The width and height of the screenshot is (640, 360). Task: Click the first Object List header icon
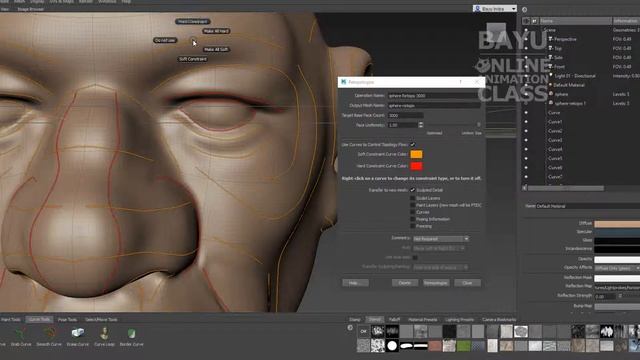pyautogui.click(x=526, y=21)
